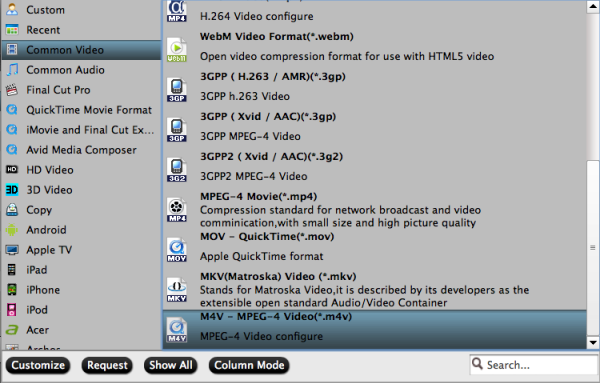Click the Copy category icon
This screenshot has width=600, height=383.
click(x=12, y=210)
